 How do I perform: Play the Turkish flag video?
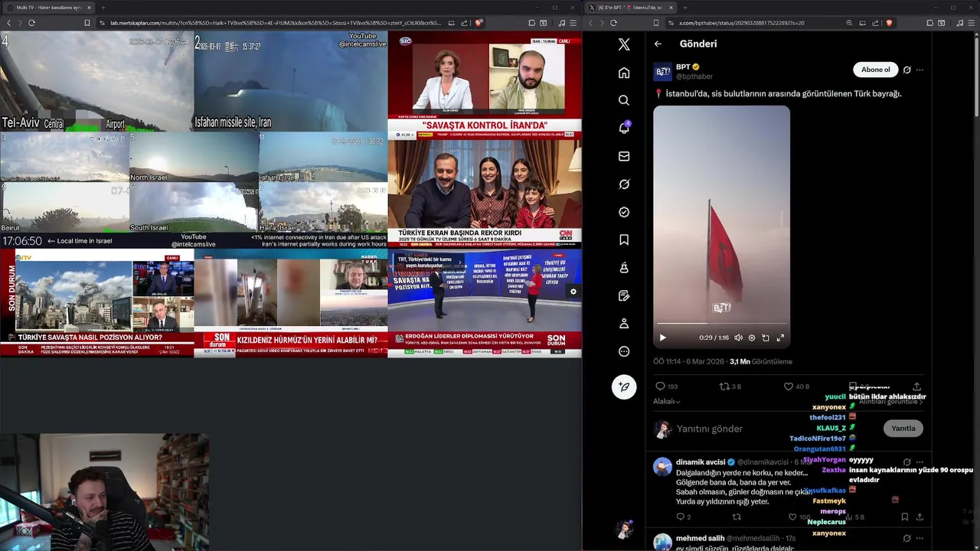click(x=662, y=337)
